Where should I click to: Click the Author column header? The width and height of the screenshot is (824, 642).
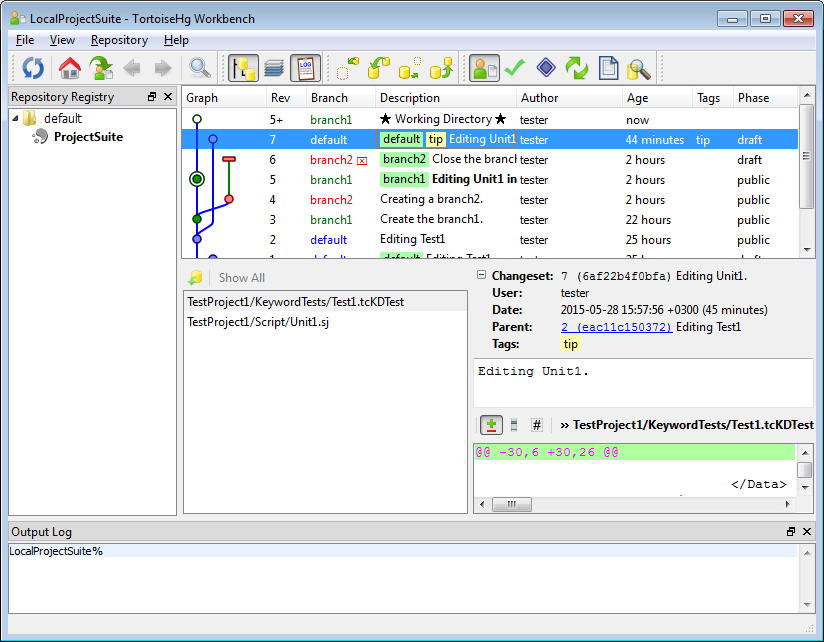click(x=569, y=98)
